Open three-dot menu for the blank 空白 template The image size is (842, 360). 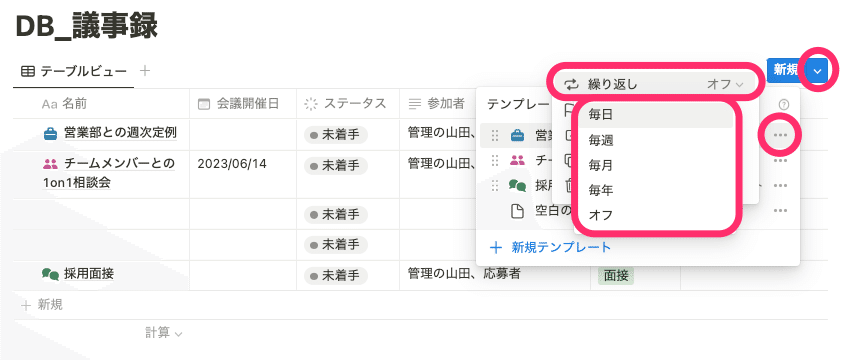tap(780, 211)
